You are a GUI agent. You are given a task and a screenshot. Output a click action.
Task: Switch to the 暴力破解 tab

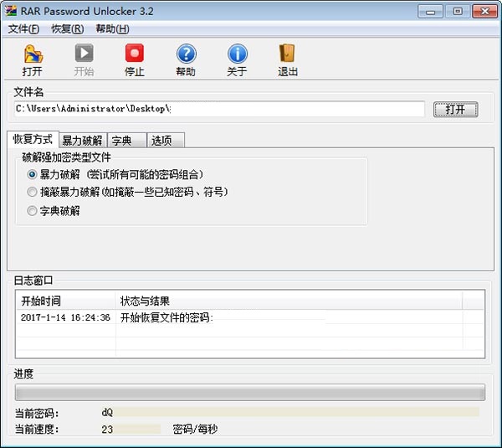pyautogui.click(x=83, y=141)
